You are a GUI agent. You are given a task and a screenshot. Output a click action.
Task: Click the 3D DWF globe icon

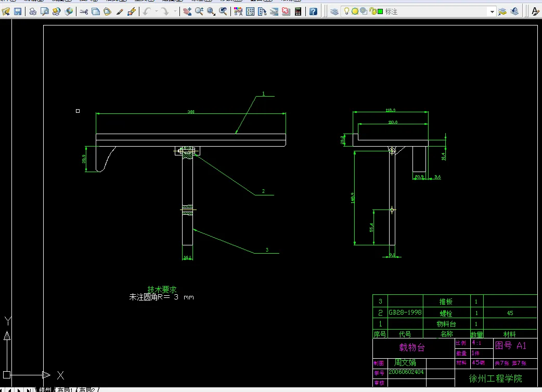(x=69, y=11)
